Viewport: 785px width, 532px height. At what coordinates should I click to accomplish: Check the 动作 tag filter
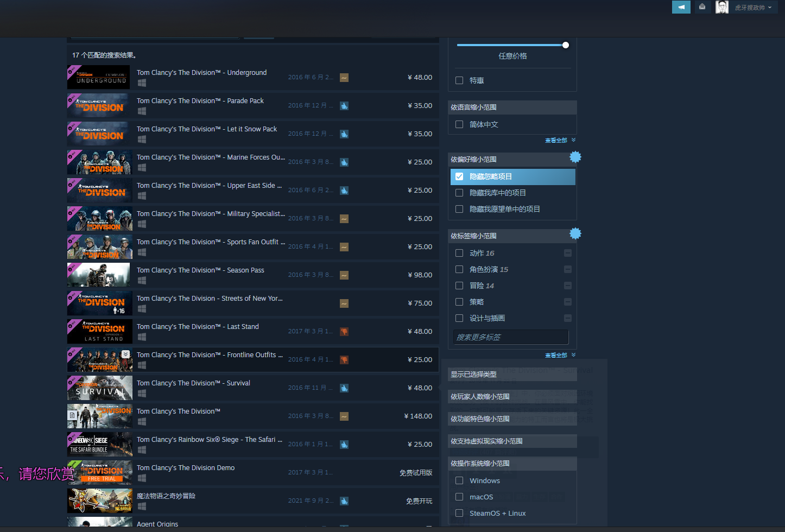[459, 253]
